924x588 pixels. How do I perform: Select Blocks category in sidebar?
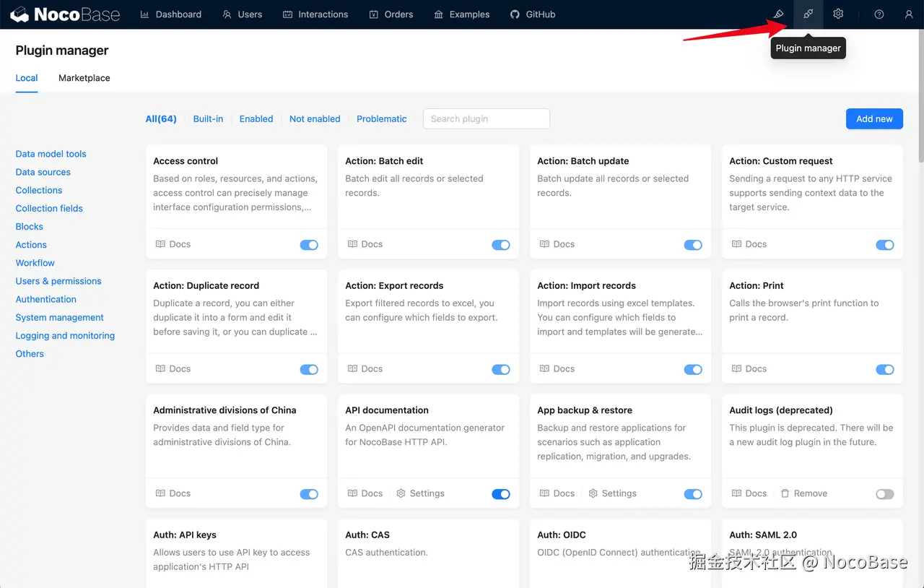click(30, 226)
